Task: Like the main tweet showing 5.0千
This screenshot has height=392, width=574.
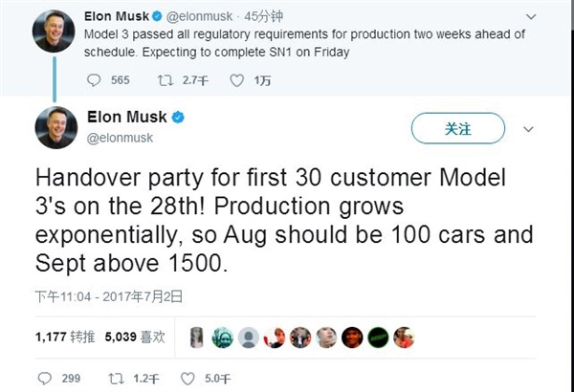Action: click(x=188, y=378)
